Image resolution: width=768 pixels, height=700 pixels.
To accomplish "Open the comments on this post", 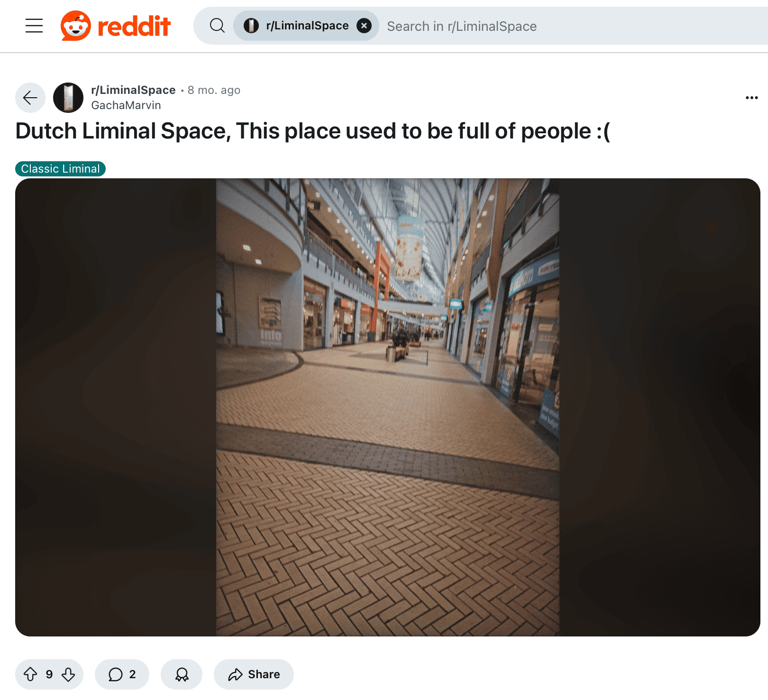I will click(x=122, y=674).
